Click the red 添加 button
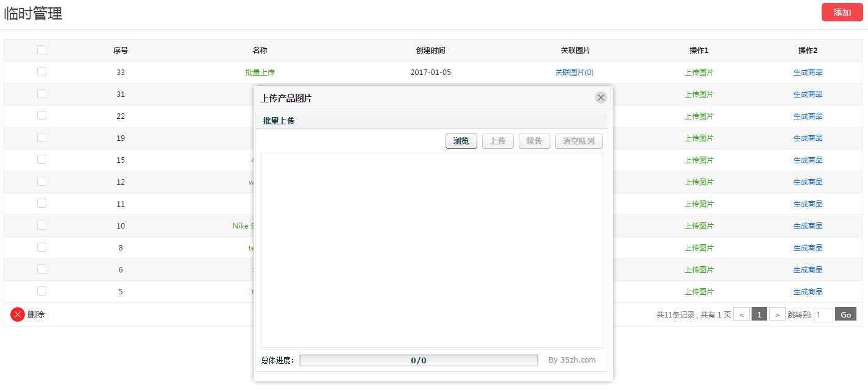 coord(842,12)
